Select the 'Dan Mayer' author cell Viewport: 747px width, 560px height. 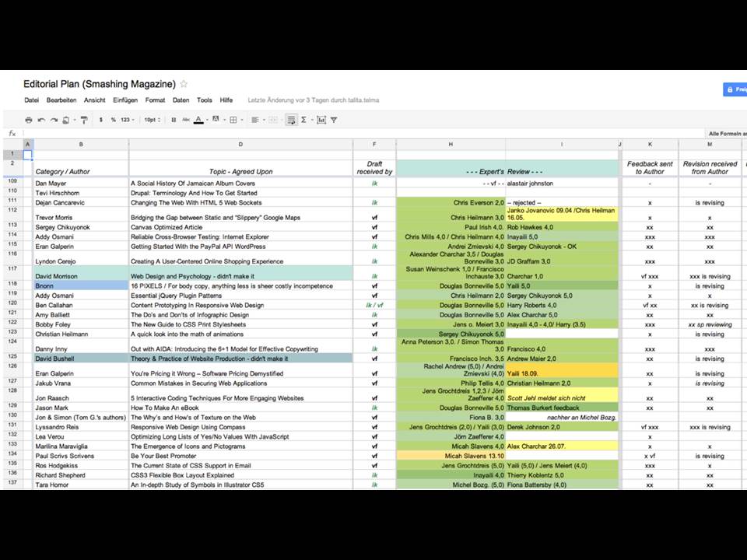point(81,184)
